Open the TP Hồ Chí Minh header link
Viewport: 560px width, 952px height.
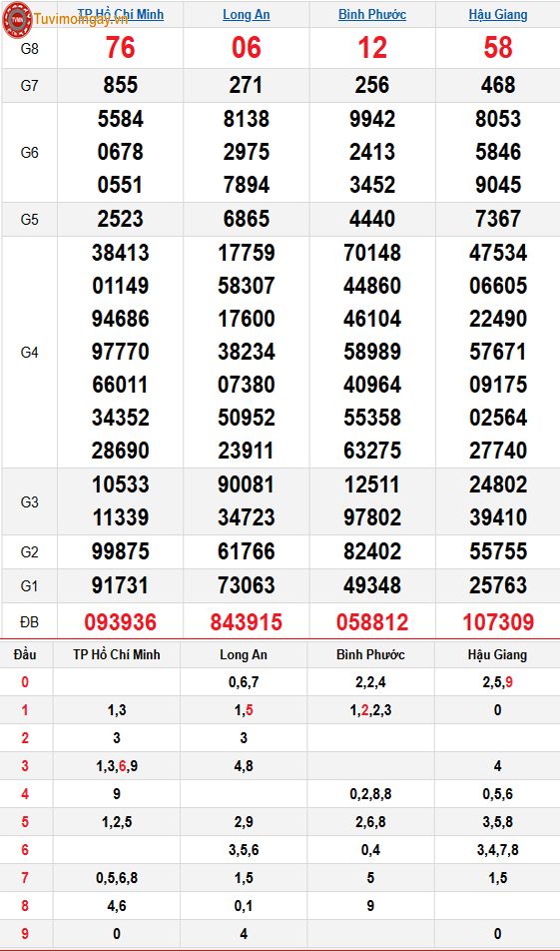(120, 14)
